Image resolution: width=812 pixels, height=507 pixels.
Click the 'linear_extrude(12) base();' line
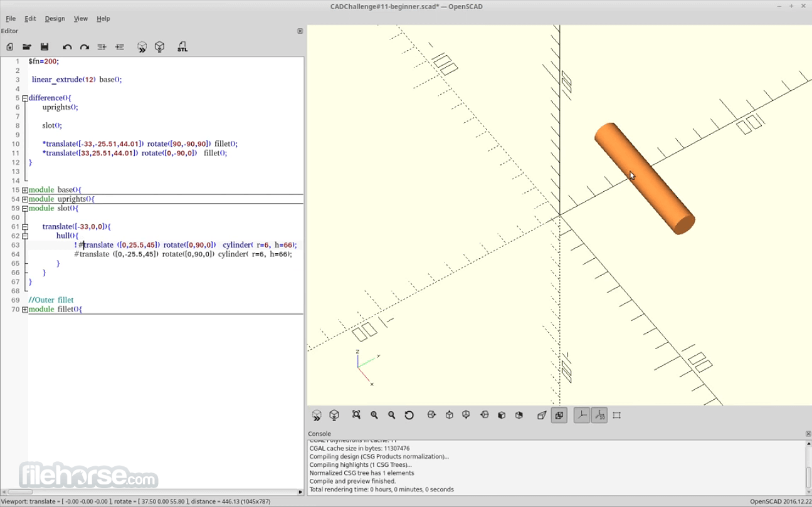(x=76, y=80)
